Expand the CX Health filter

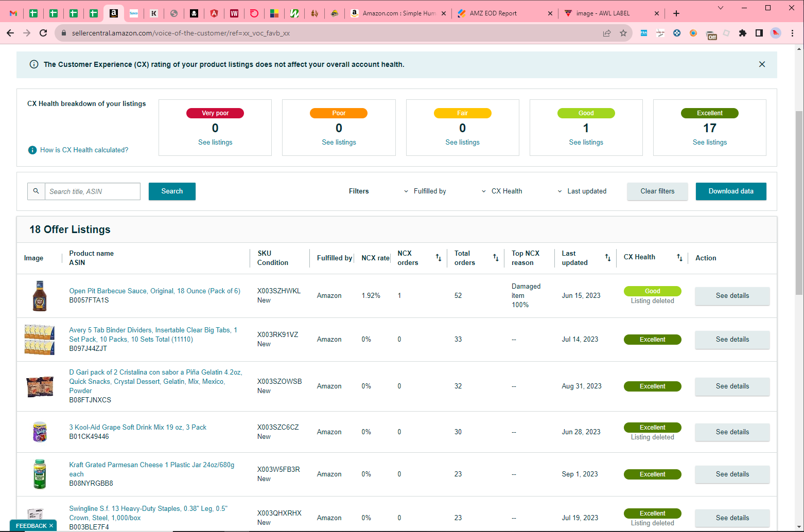click(502, 191)
